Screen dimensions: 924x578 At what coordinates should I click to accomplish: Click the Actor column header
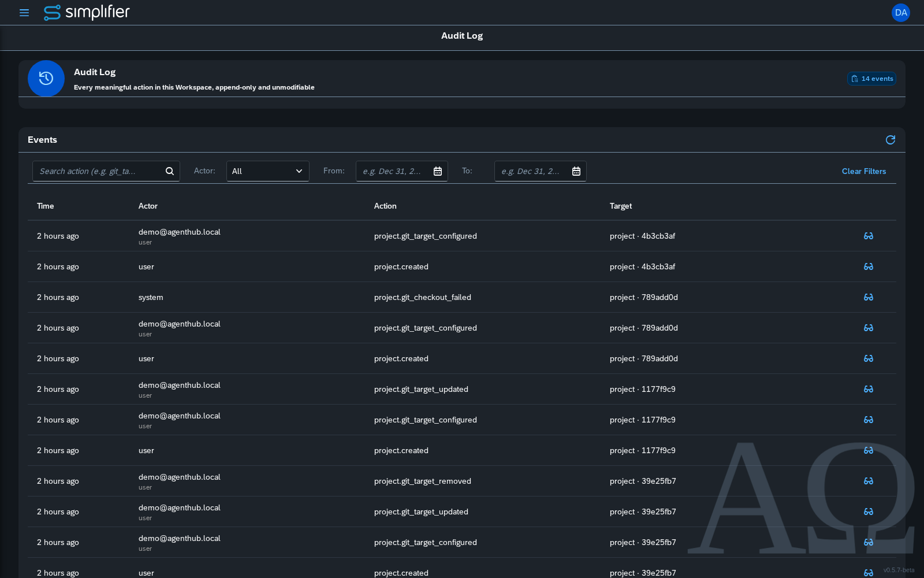148,206
